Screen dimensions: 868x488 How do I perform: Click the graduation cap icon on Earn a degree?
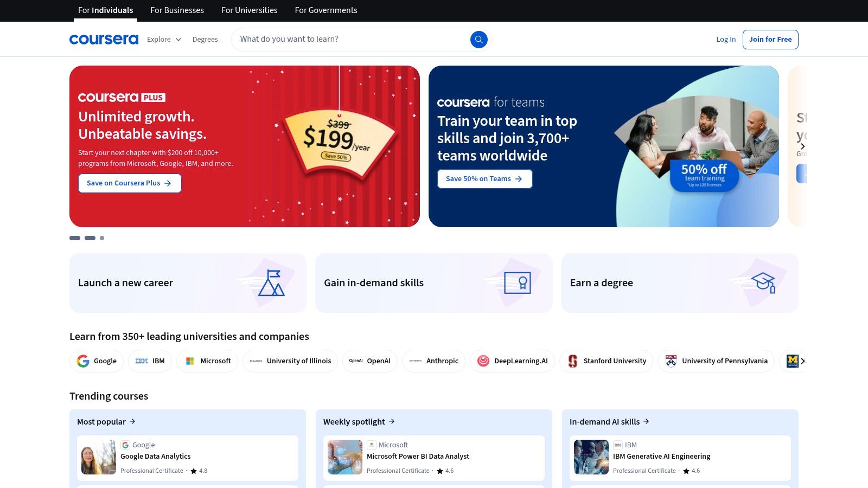(762, 282)
